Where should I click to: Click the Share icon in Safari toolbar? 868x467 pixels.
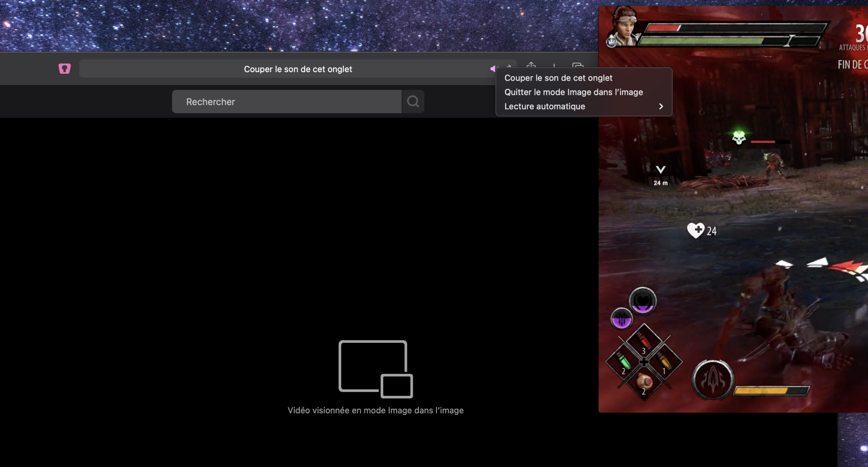point(531,65)
